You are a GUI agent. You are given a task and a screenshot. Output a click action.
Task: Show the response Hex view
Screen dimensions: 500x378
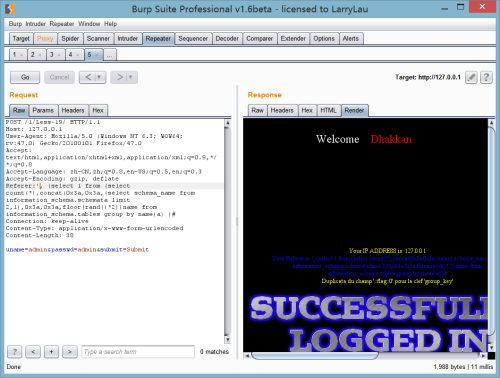point(307,110)
